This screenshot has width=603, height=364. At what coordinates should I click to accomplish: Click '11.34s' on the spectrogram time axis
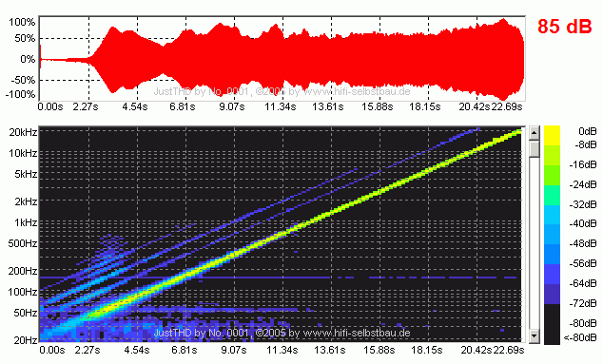(282, 350)
